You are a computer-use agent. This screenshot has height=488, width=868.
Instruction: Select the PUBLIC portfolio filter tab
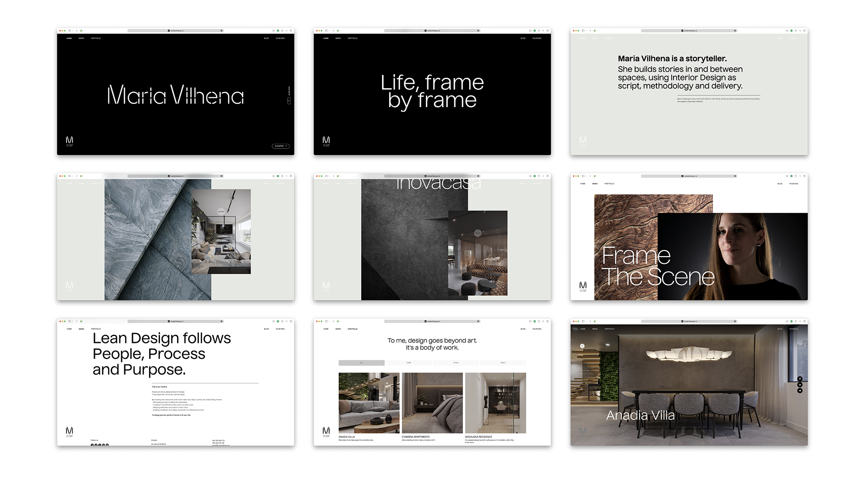pyautogui.click(x=503, y=363)
